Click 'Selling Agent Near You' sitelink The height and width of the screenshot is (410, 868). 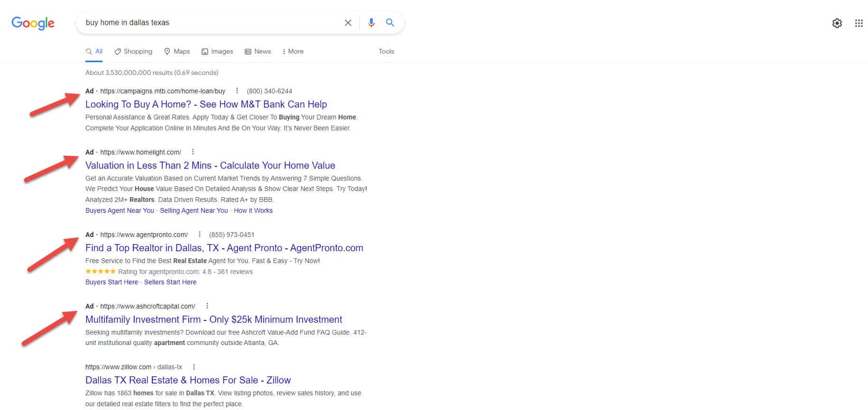pyautogui.click(x=194, y=210)
